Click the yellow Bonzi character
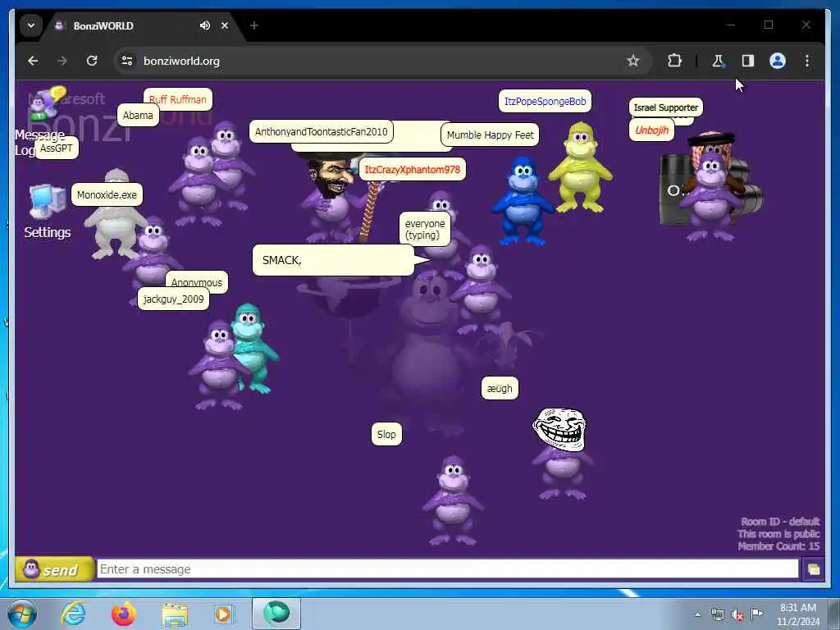The height and width of the screenshot is (630, 840). pyautogui.click(x=581, y=167)
